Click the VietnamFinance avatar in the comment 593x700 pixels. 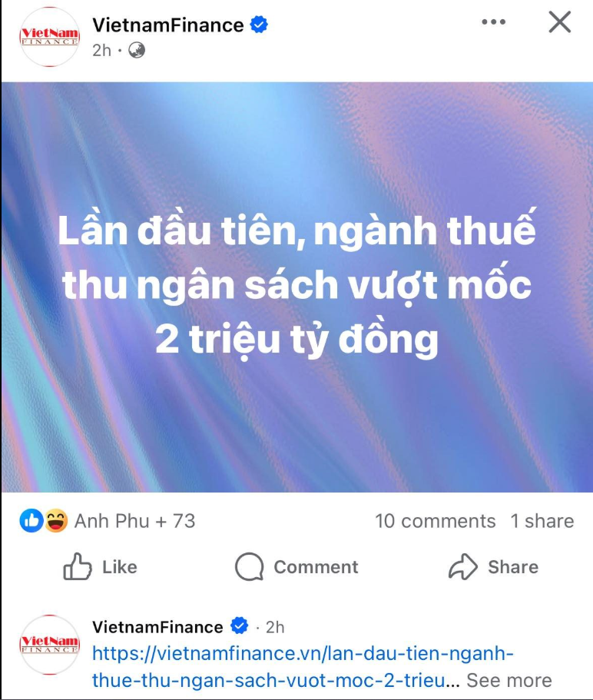(49, 644)
